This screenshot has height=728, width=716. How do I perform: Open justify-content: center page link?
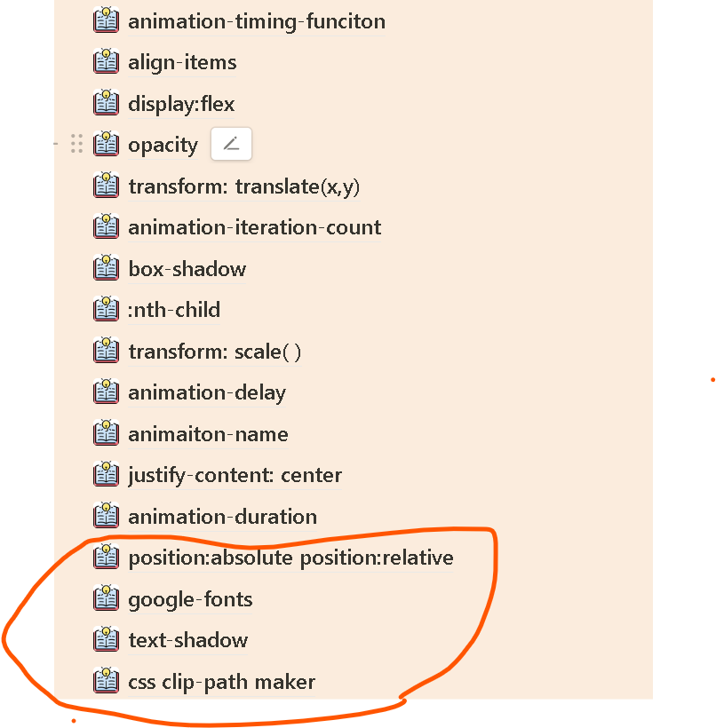(235, 476)
